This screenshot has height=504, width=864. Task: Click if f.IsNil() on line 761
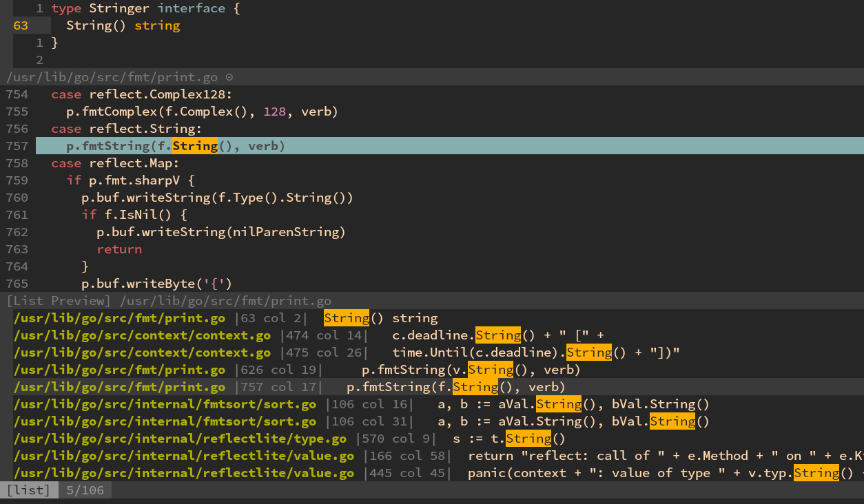[134, 215]
